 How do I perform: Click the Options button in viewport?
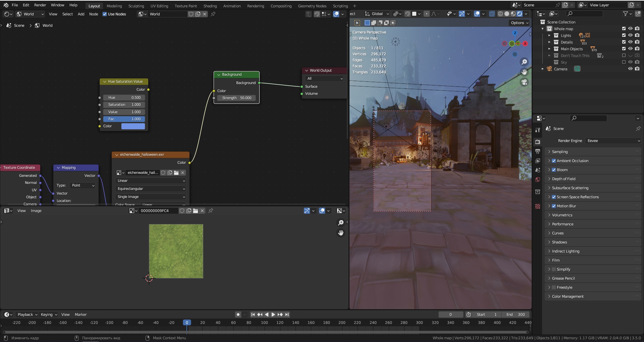(519, 23)
